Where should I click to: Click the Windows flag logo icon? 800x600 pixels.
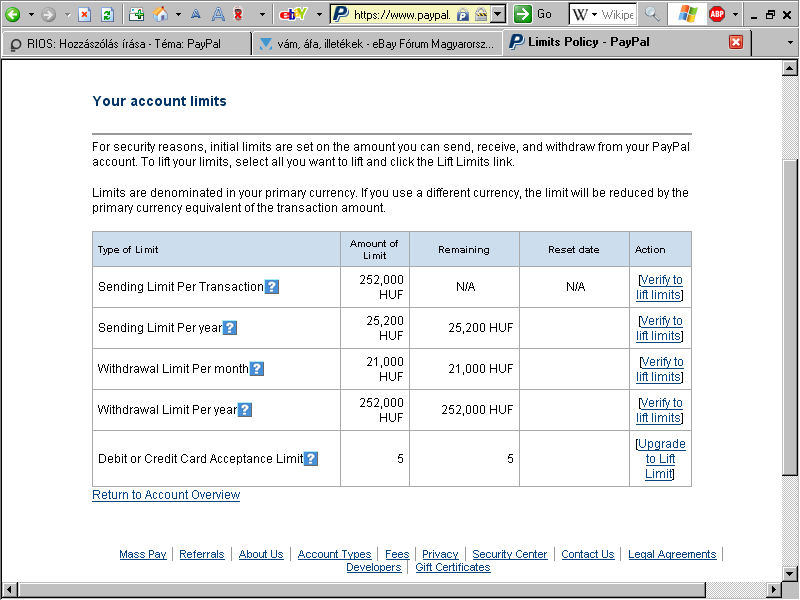pos(687,14)
